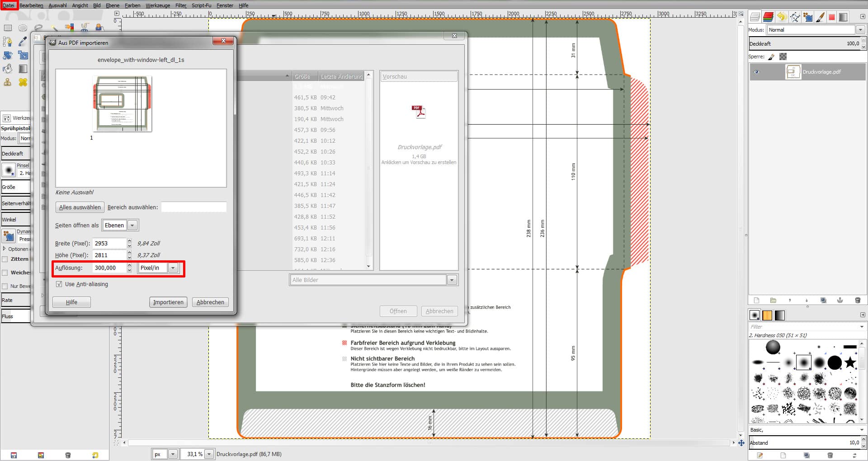This screenshot has height=461, width=868.
Task: Open the Undo History dock tab
Action: (781, 17)
